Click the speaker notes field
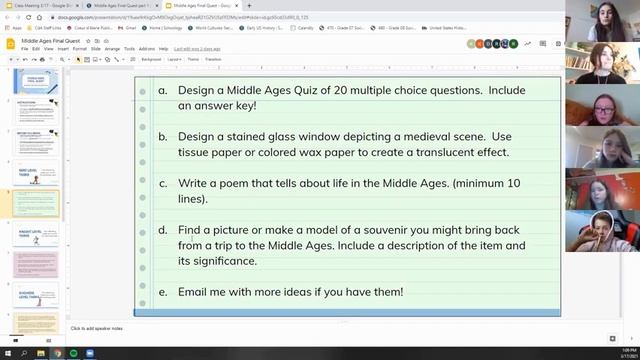The image size is (640, 360). [343, 329]
